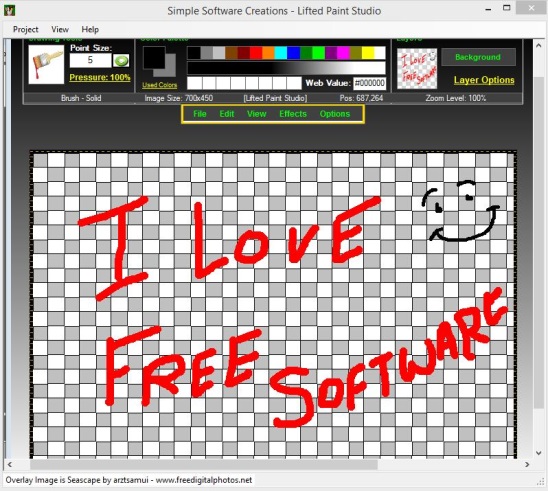Open the layer thumbnail preview
The height and width of the screenshot is (491, 548).
click(417, 68)
